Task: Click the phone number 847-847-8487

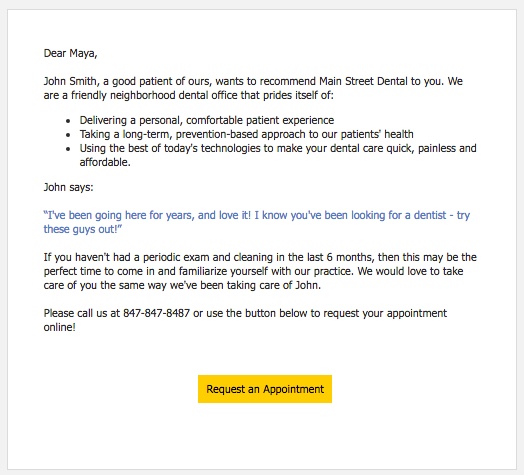Action: click(156, 313)
